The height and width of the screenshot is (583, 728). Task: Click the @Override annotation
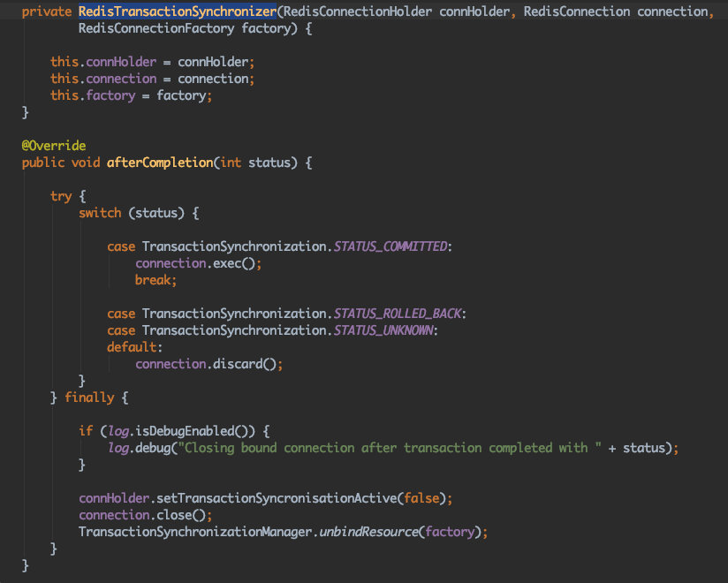tap(54, 146)
